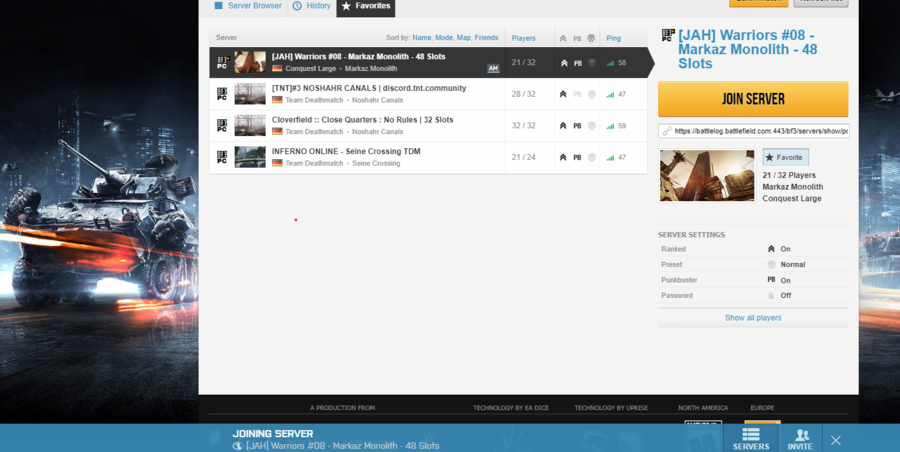
Task: Click the Preset Normal skull icon
Action: tap(771, 265)
